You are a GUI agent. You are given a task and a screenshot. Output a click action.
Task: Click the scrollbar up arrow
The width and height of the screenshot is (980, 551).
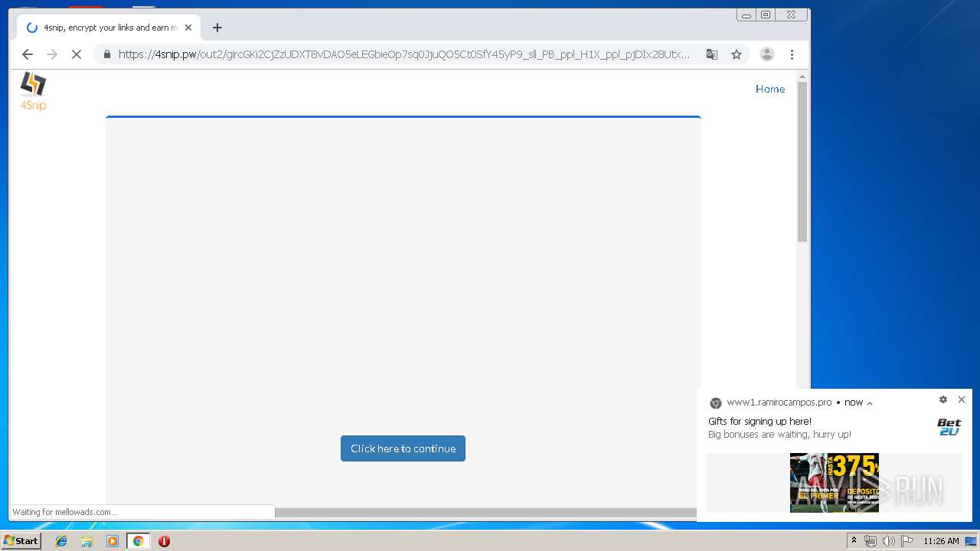pos(802,77)
